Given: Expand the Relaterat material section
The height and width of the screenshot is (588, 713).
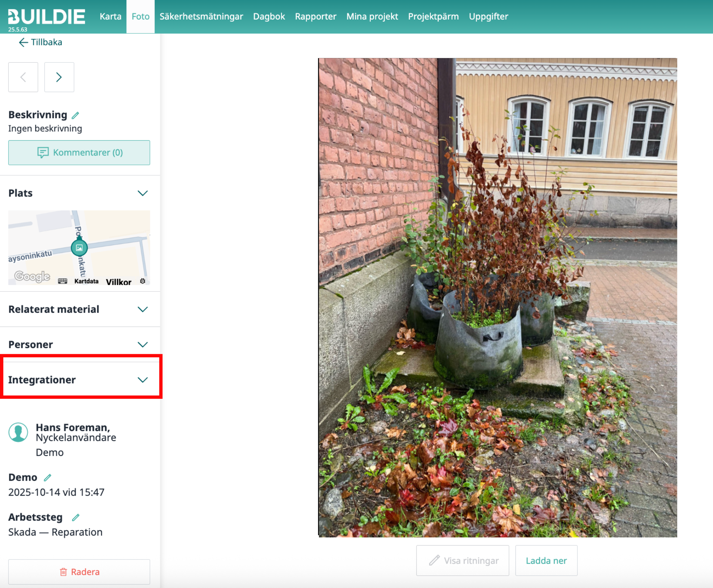Looking at the screenshot, I should pos(142,309).
